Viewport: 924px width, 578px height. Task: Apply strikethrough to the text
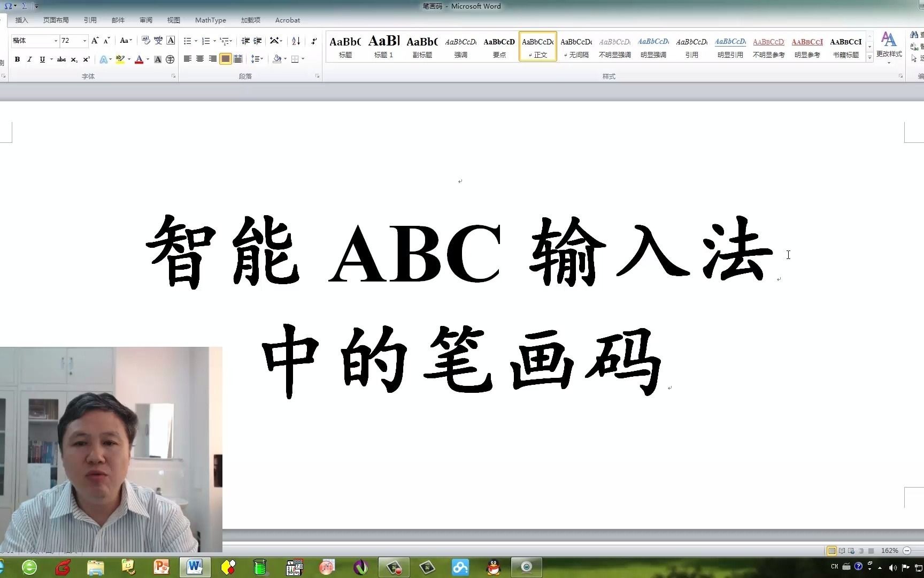(60, 59)
